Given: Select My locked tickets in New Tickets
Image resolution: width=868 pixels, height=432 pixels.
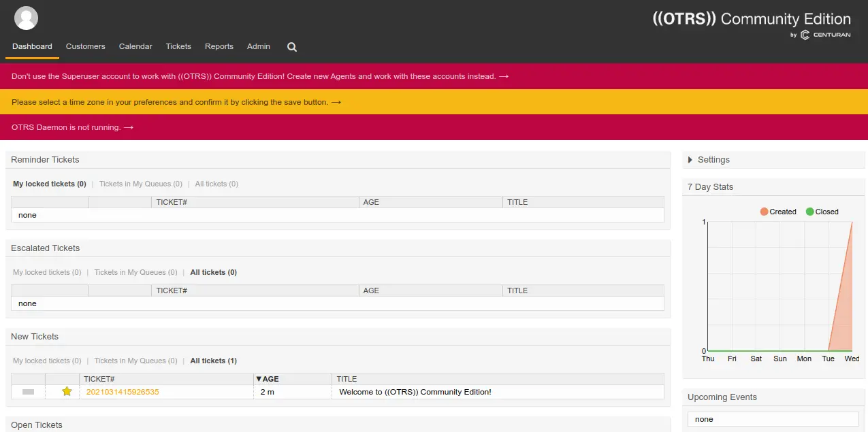Looking at the screenshot, I should (47, 361).
